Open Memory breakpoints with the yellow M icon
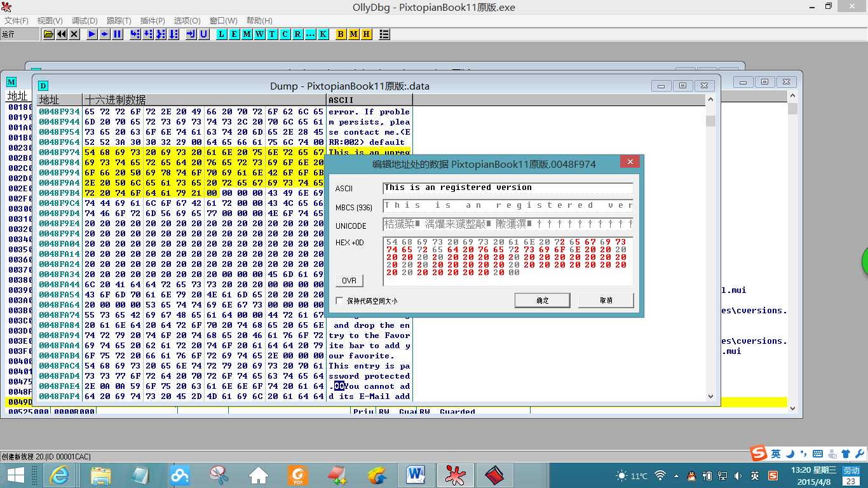 point(354,34)
